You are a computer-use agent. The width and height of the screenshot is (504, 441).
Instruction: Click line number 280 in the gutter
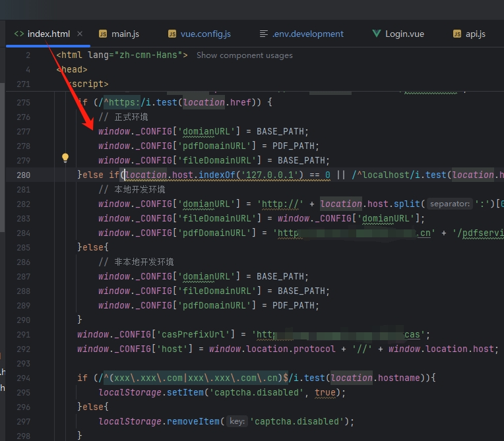(x=23, y=175)
